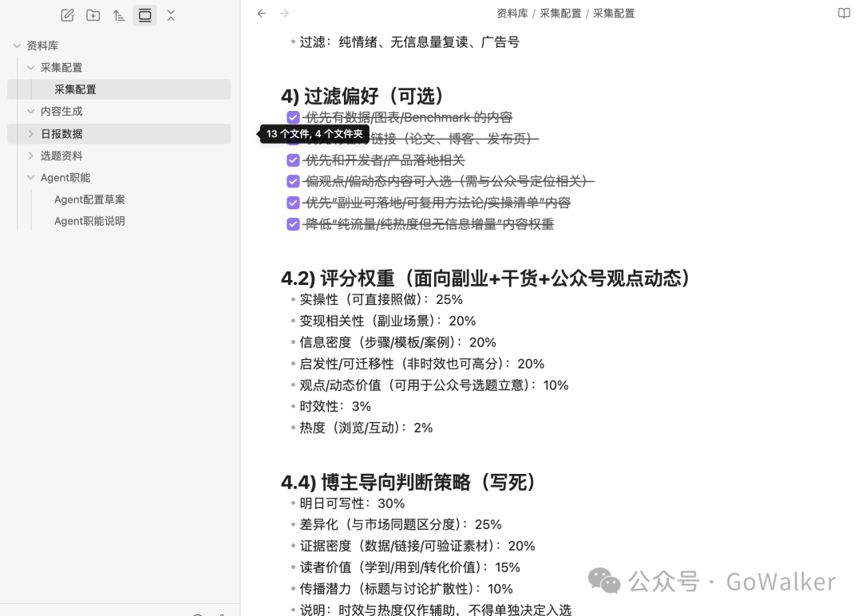Open the sort order icon
Image resolution: width=862 pixels, height=616 pixels.
pyautogui.click(x=118, y=14)
